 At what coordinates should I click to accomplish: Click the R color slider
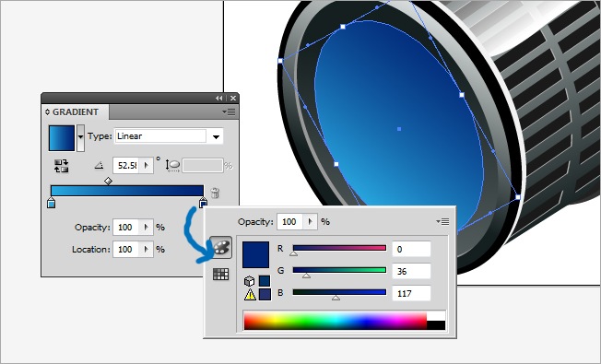click(339, 248)
